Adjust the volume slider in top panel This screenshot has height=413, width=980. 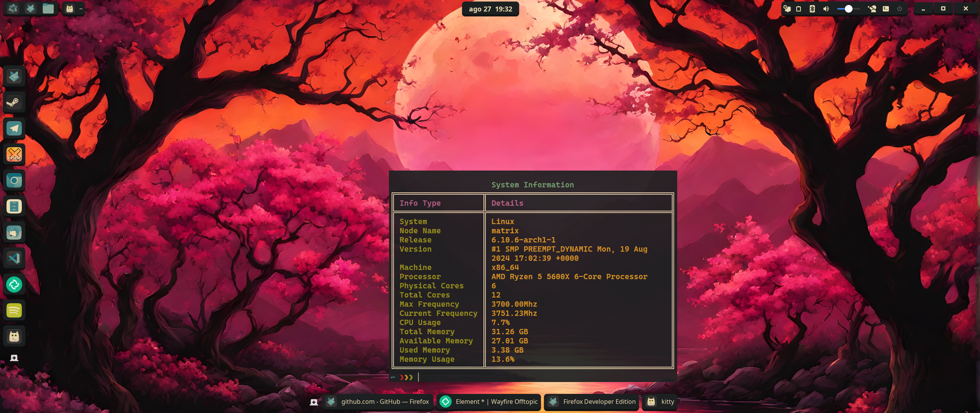click(x=848, y=8)
